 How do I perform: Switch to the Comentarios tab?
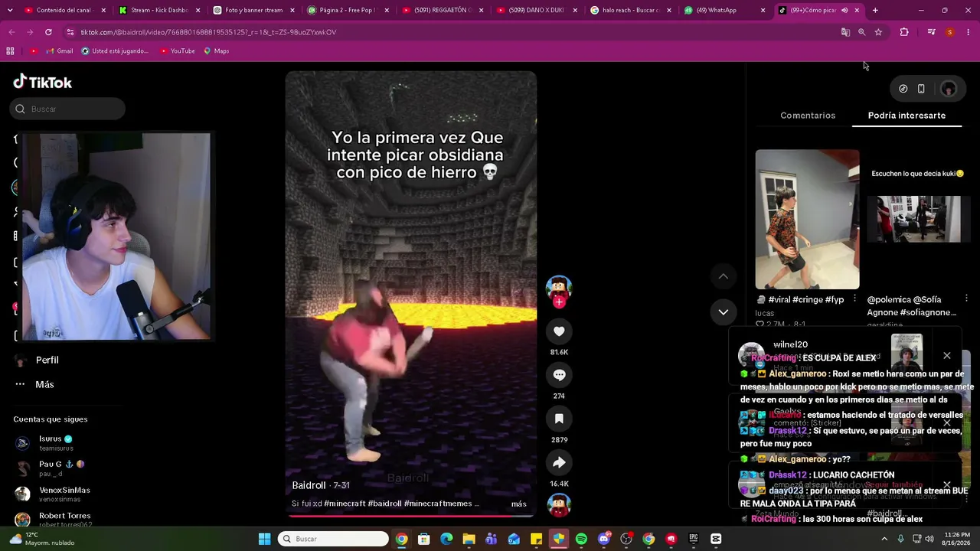click(808, 116)
